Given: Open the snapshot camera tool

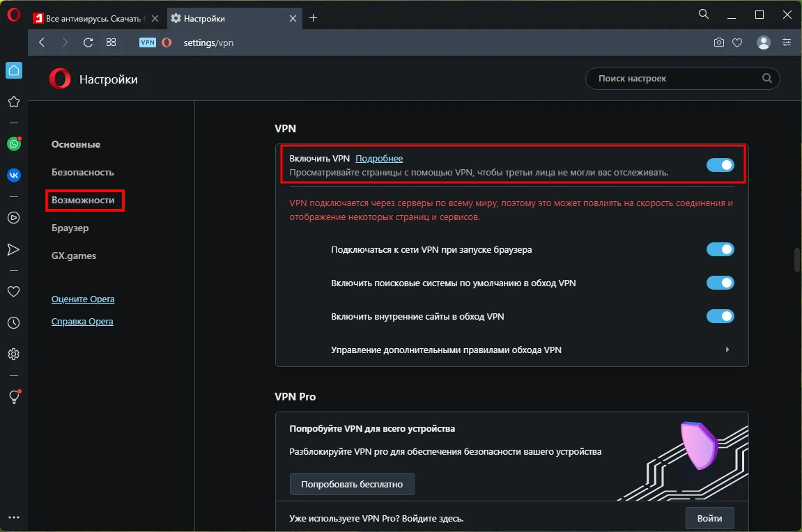Looking at the screenshot, I should 719,42.
